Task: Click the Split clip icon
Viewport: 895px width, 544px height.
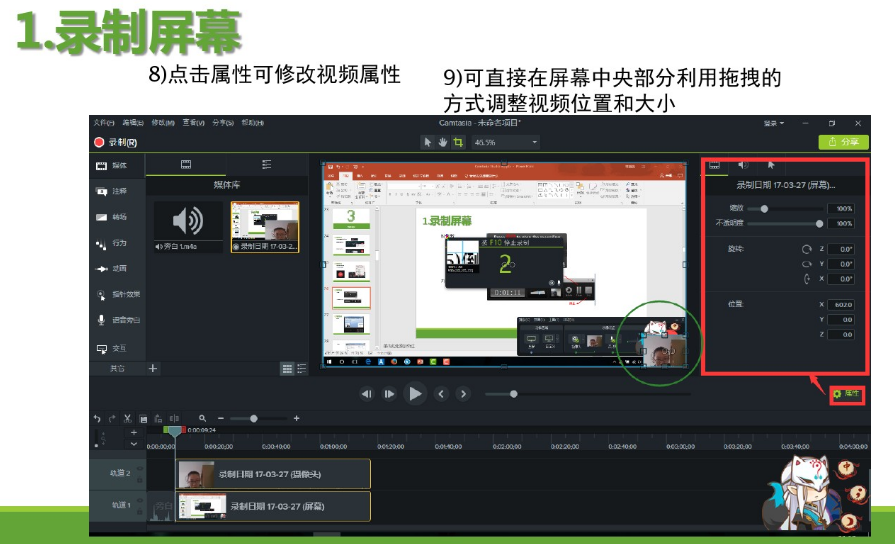Action: 174,418
